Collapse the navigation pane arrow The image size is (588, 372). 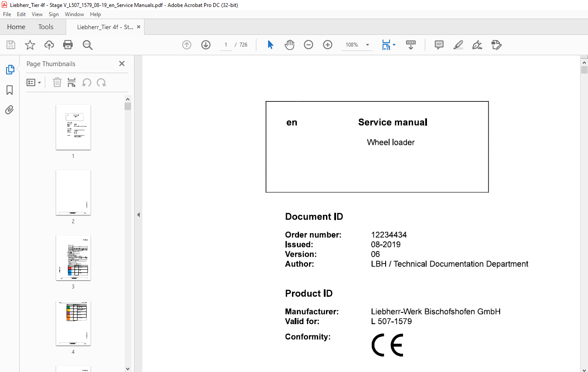138,214
